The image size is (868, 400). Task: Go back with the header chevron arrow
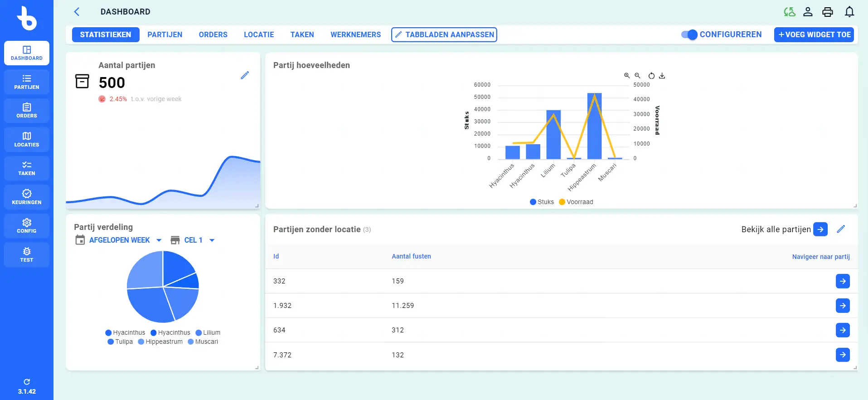click(77, 12)
